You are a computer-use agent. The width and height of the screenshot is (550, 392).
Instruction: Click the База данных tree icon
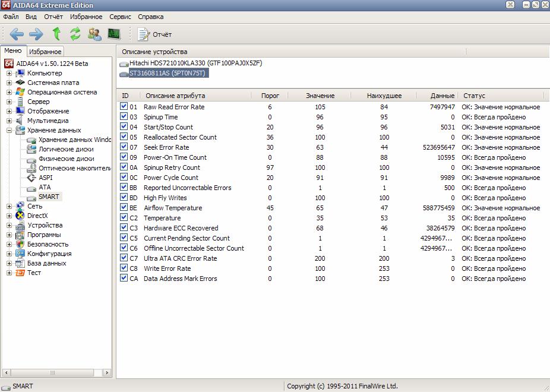20,263
